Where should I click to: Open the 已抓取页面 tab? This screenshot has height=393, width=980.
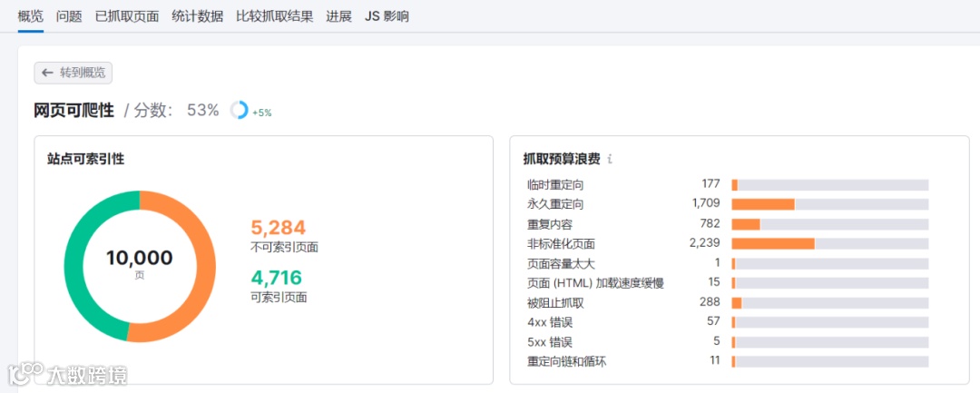(x=127, y=16)
